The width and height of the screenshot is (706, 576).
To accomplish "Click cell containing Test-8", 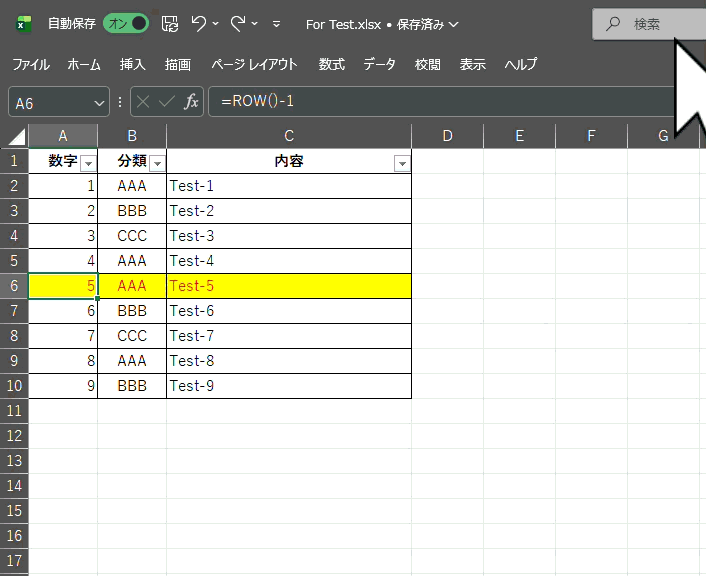I will (x=289, y=361).
